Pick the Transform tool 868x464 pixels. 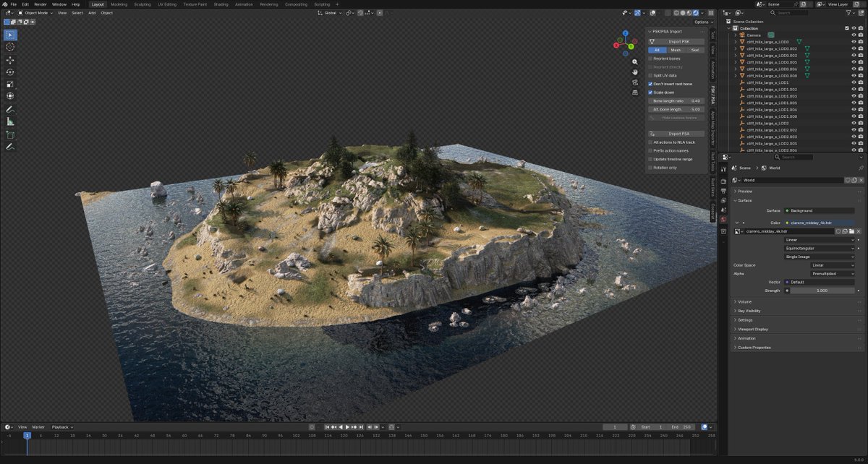[x=10, y=95]
